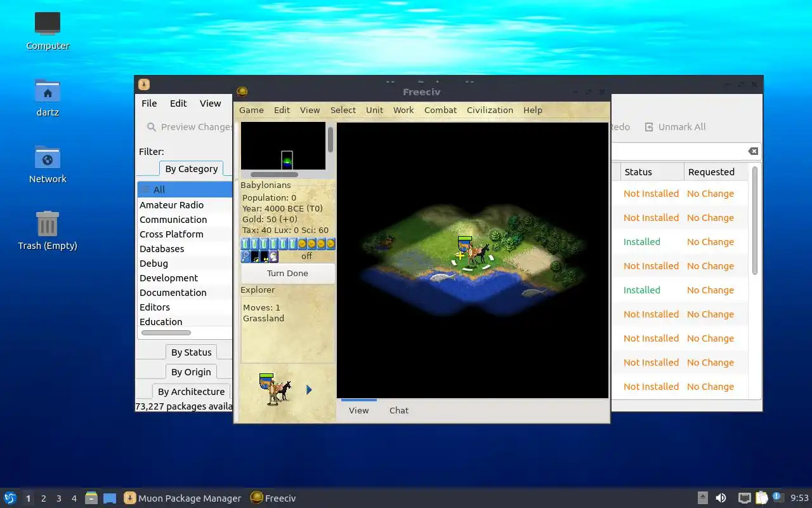Screen dimensions: 812x508
Task: Select the By Status filter tab
Action: click(x=191, y=352)
